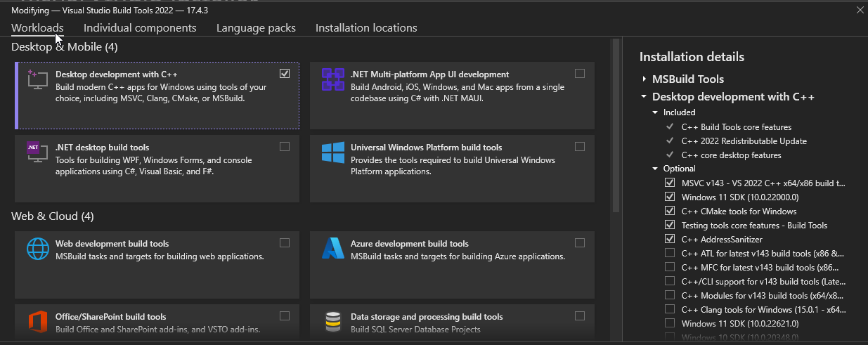The width and height of the screenshot is (868, 345).
Task: Click the Data storage database icon
Action: point(332,322)
